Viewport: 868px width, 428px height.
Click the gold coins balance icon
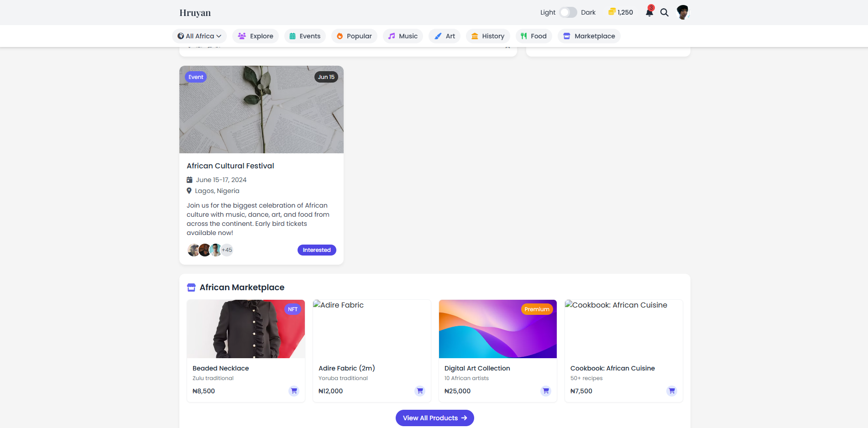click(612, 12)
